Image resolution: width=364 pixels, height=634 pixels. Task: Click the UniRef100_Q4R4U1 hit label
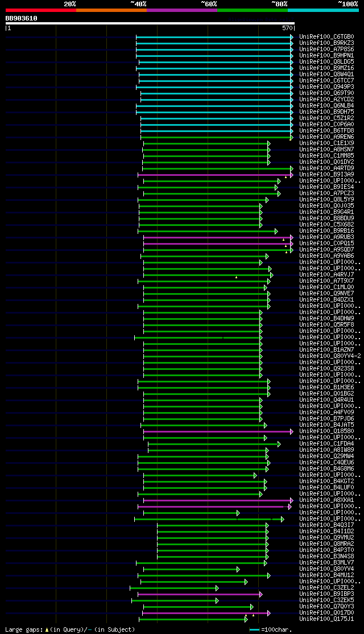pyautogui.click(x=327, y=400)
